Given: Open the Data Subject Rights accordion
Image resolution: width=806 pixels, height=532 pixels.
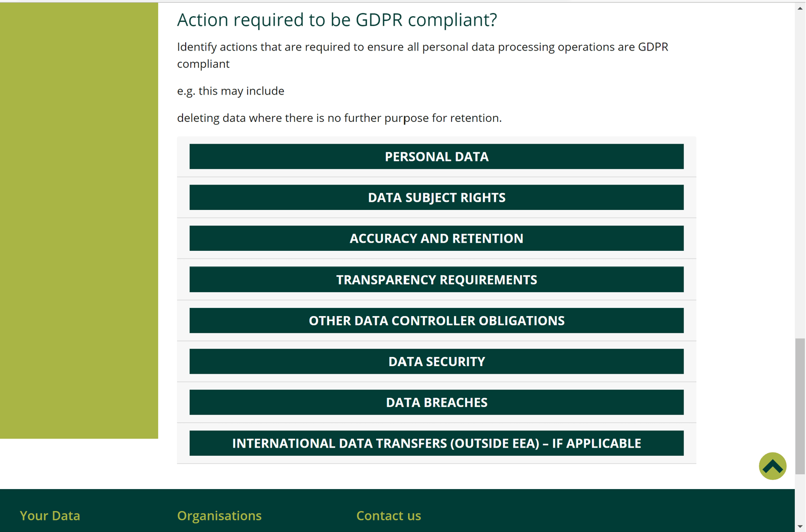Looking at the screenshot, I should coord(436,198).
